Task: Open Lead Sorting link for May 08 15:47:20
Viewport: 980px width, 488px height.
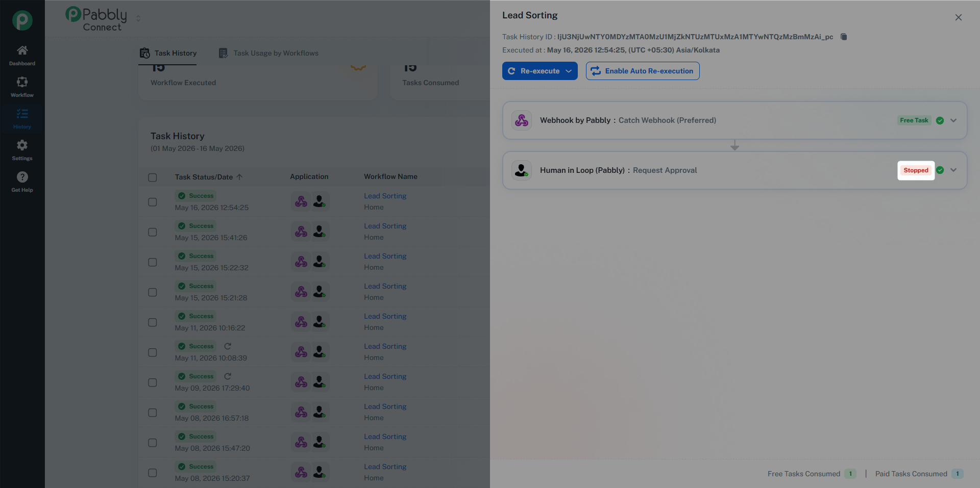Action: point(385,436)
